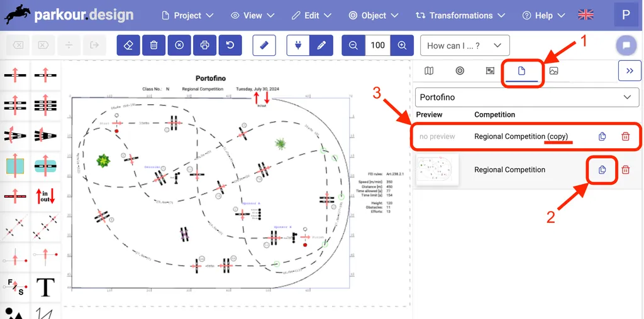The image size is (644, 319).
Task: Open the Regional Competition preview thumbnail
Action: [x=438, y=170]
